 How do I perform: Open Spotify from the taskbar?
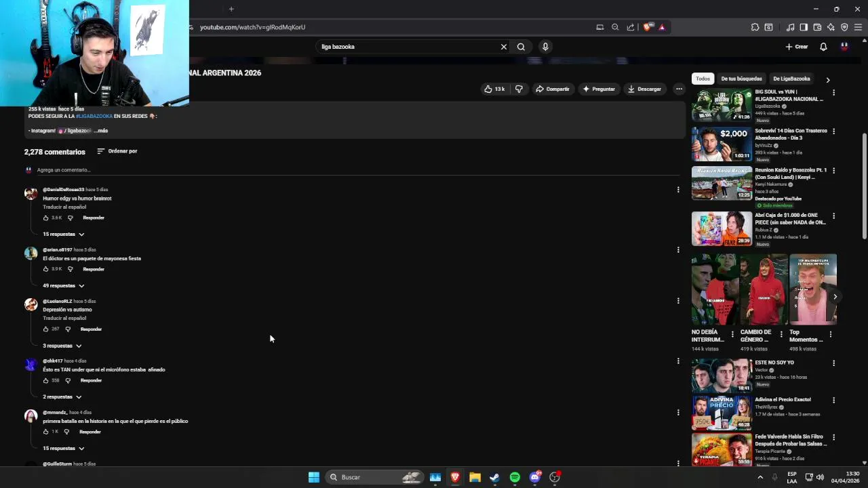tap(515, 477)
